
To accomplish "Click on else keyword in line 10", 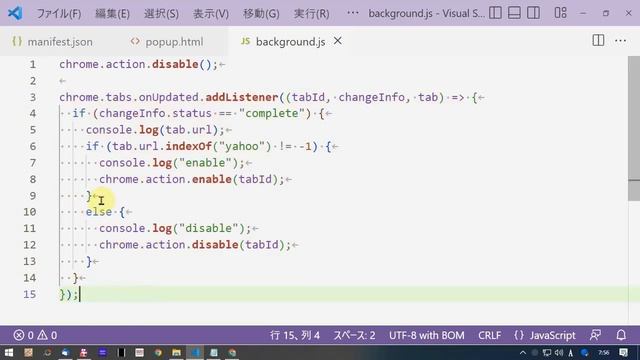I will pos(99,212).
